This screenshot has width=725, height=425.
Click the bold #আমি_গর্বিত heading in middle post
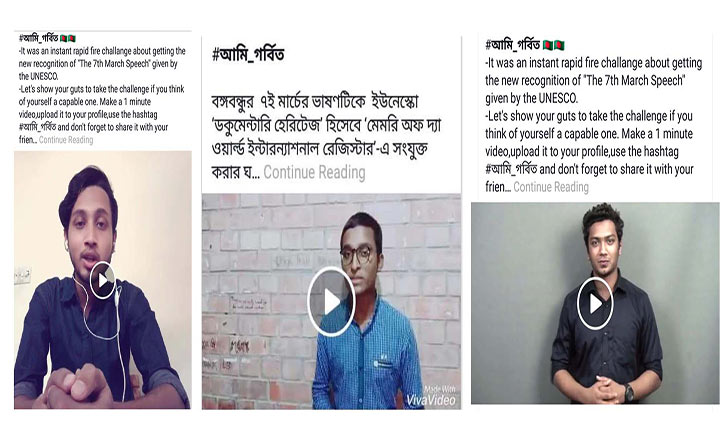(248, 55)
